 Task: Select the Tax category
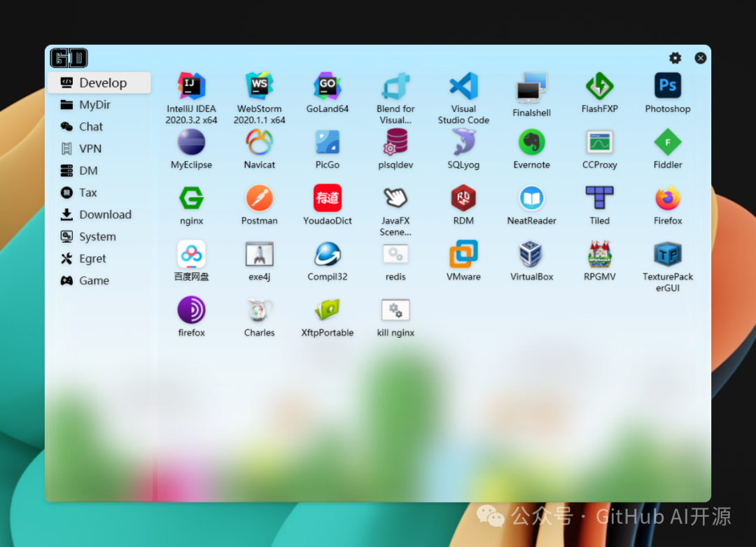click(99, 193)
